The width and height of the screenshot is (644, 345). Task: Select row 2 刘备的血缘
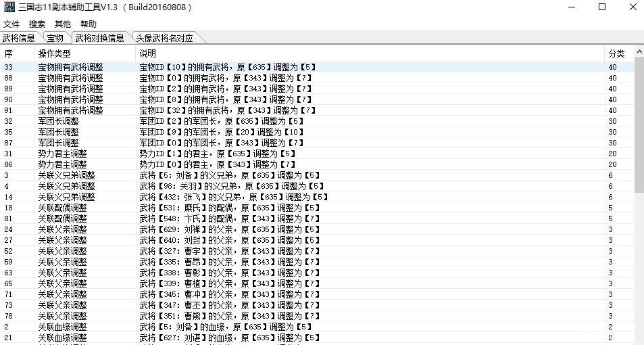[317, 327]
